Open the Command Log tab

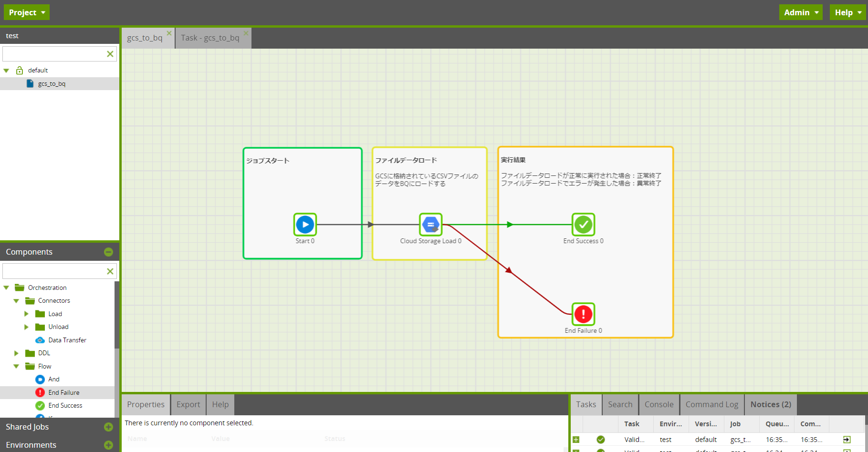pos(712,405)
